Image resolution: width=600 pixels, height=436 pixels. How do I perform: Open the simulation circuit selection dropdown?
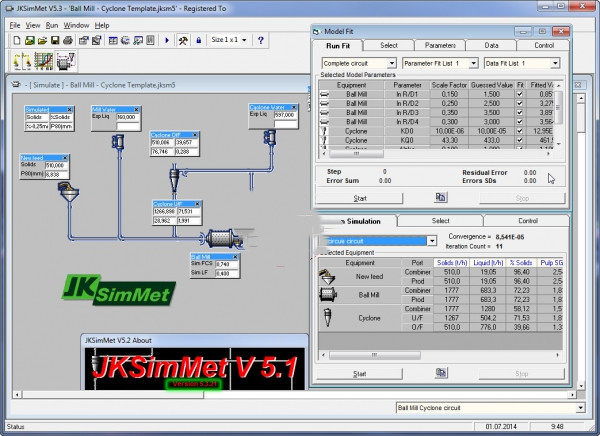point(432,241)
